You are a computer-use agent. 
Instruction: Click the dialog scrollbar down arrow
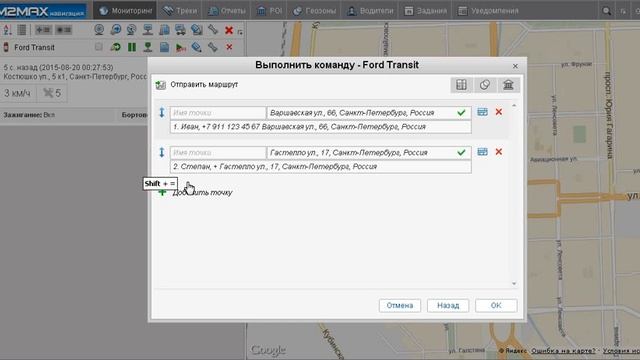(x=514, y=283)
